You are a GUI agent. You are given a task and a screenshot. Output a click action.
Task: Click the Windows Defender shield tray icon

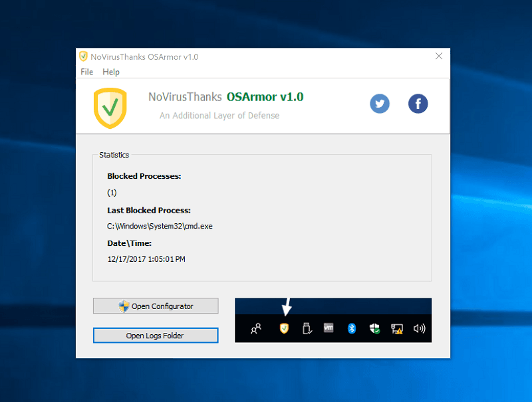(x=374, y=328)
